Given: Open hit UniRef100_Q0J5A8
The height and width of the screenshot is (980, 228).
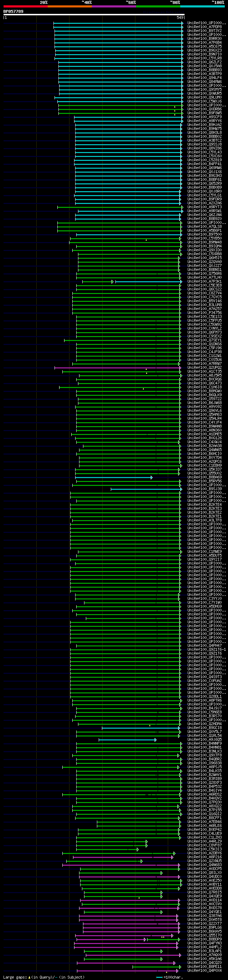Looking at the screenshot, I should 204,66.
